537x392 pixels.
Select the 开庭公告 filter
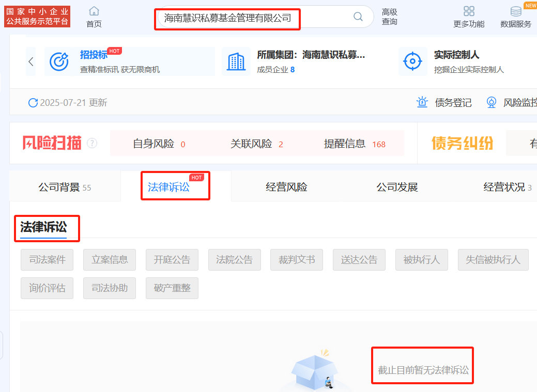click(x=172, y=260)
